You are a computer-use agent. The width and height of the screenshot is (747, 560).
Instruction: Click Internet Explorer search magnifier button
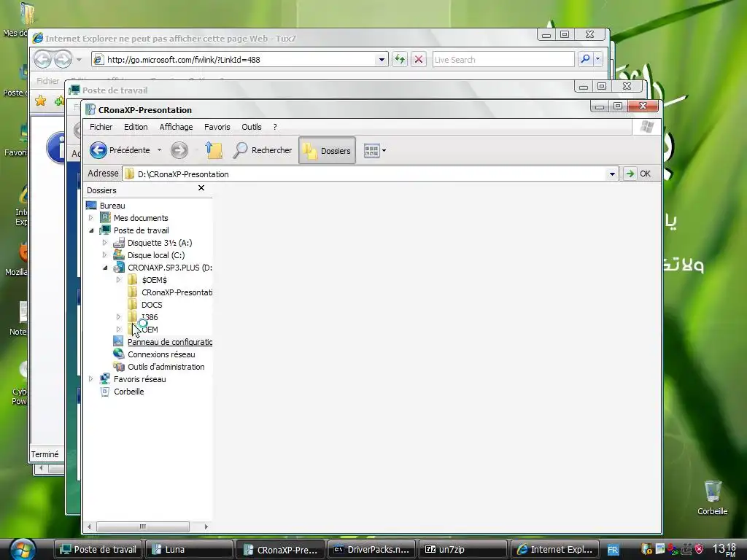coord(585,60)
